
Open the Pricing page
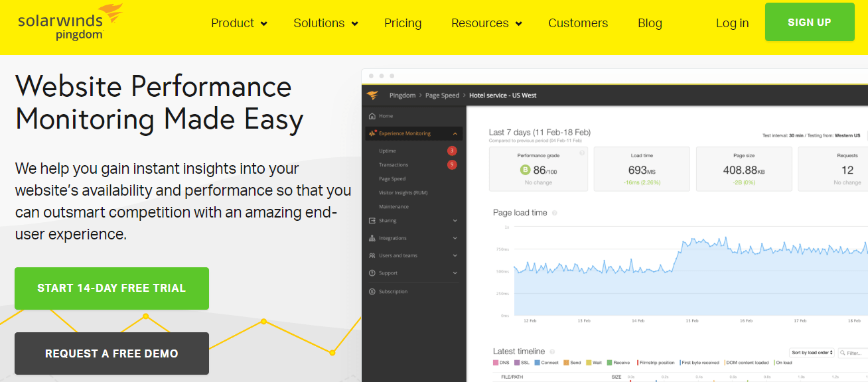(x=403, y=23)
